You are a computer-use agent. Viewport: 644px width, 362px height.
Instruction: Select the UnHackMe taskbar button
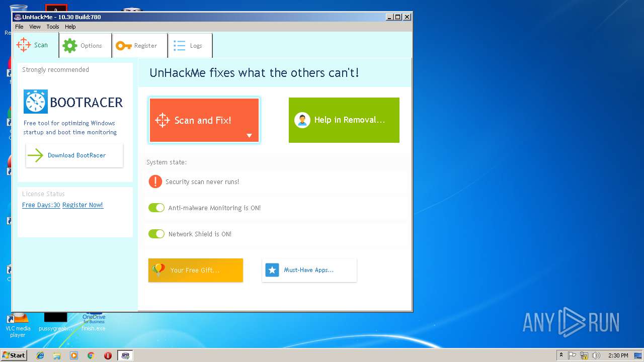point(125,355)
